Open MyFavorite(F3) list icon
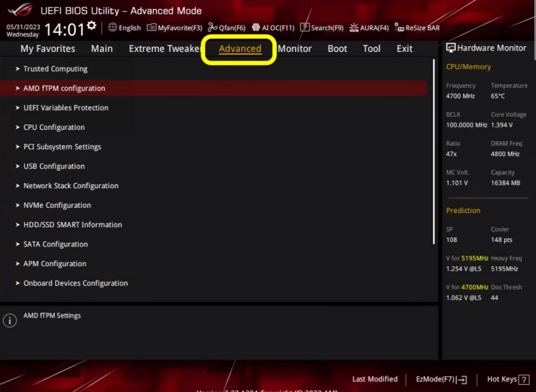Viewport: 536px width, 392px height. 151,28
